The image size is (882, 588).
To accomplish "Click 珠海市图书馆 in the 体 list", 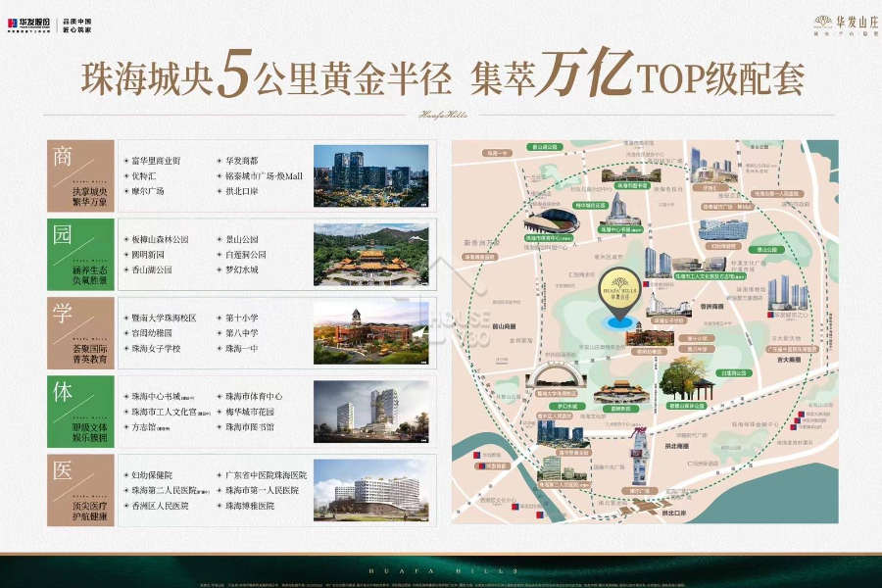I will pos(250,426).
